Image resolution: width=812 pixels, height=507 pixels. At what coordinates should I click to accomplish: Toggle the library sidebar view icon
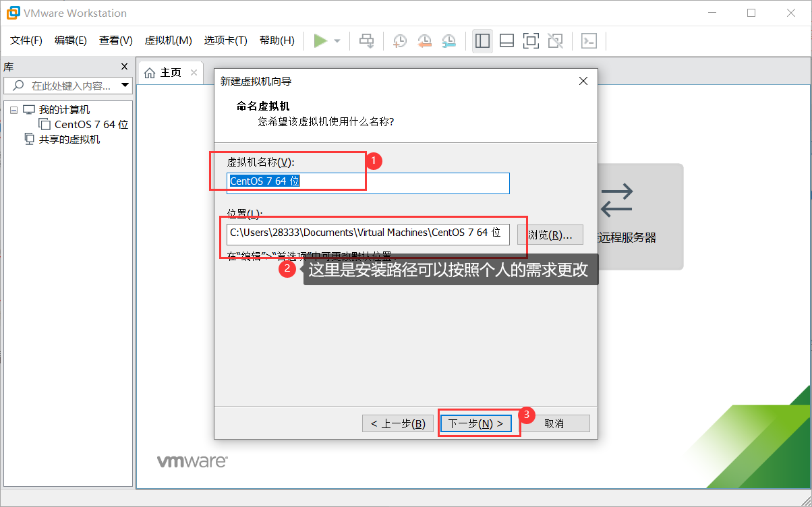point(482,41)
